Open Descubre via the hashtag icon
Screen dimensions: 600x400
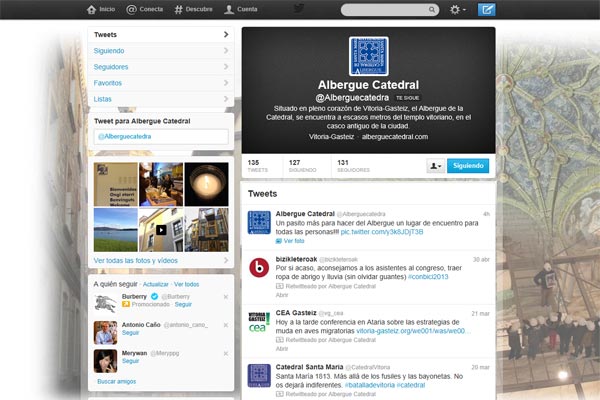pos(178,9)
